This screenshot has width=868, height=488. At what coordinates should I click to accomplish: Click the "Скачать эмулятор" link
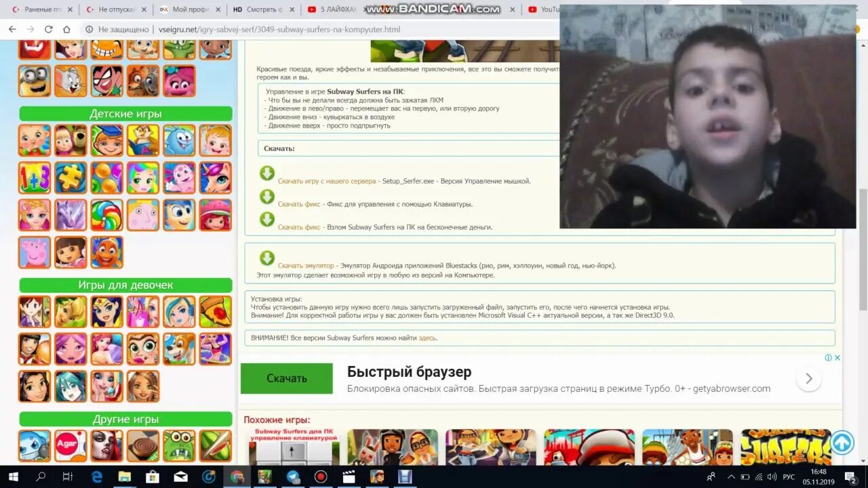(x=306, y=266)
